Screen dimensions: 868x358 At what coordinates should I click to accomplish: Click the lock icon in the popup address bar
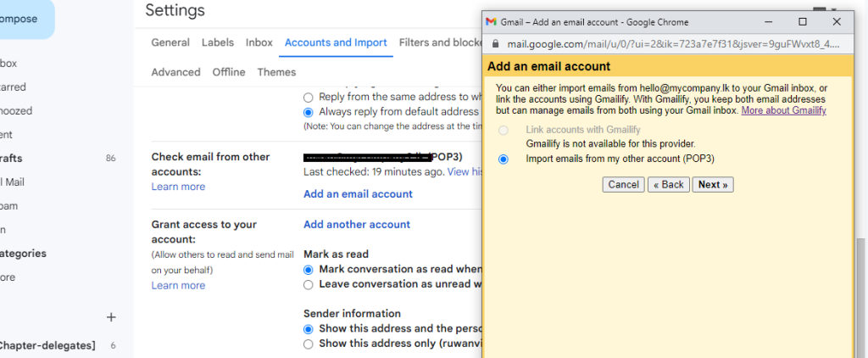point(495,43)
